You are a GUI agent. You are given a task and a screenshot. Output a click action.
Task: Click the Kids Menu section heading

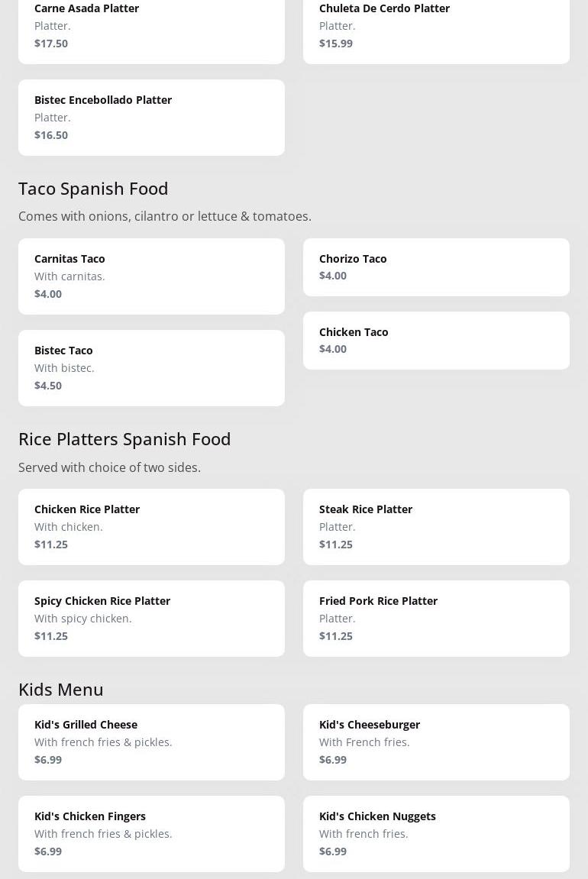click(x=61, y=690)
